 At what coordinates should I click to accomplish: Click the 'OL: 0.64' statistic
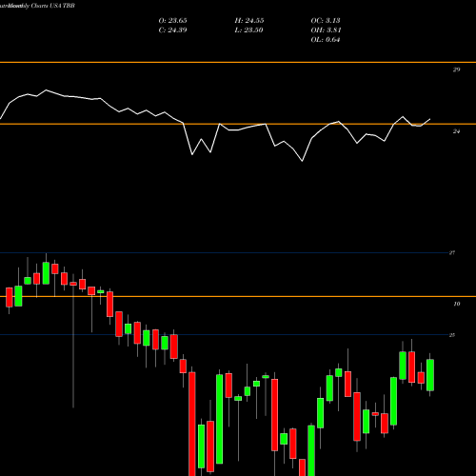click(x=326, y=40)
